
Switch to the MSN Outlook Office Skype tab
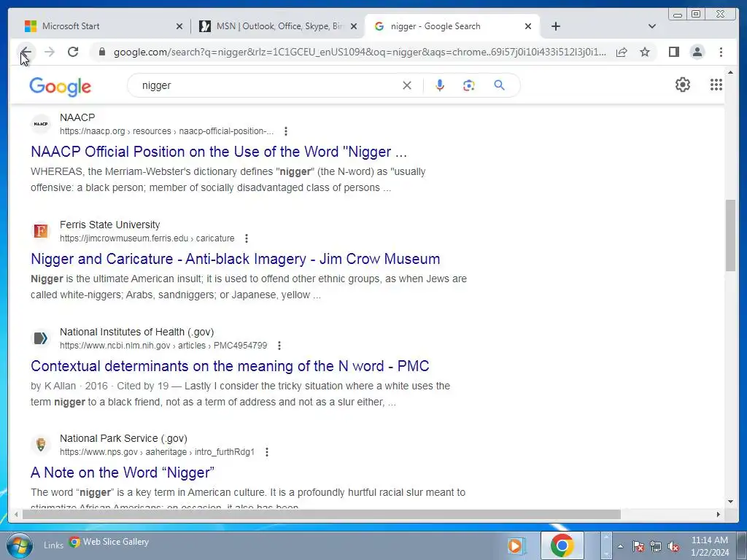click(278, 26)
